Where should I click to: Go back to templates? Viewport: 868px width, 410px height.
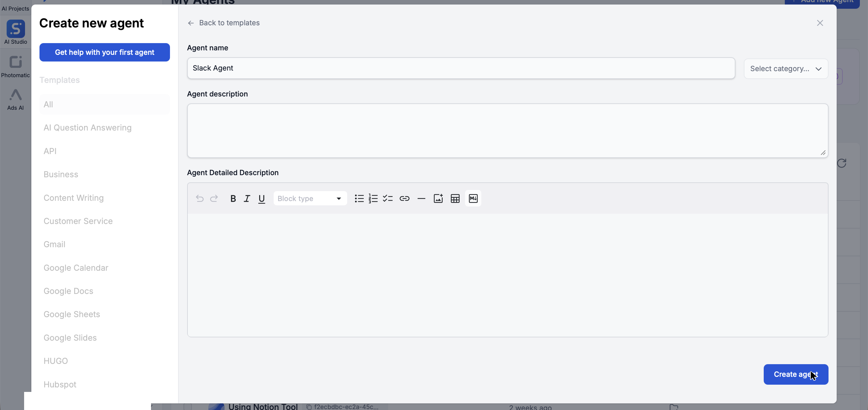(x=224, y=23)
